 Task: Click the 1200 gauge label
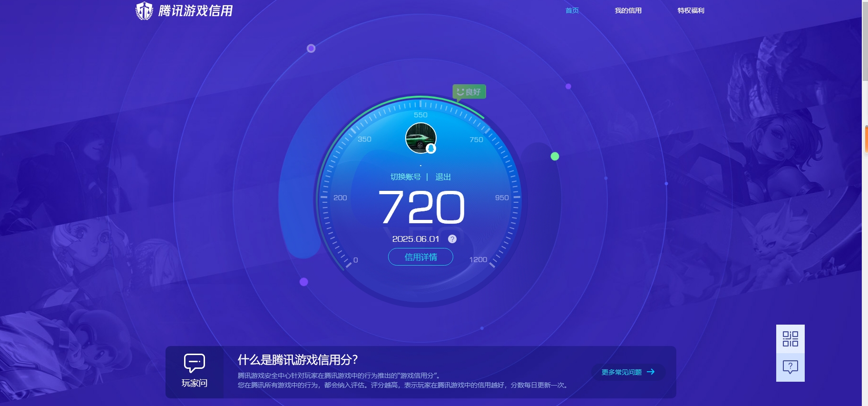(x=478, y=259)
